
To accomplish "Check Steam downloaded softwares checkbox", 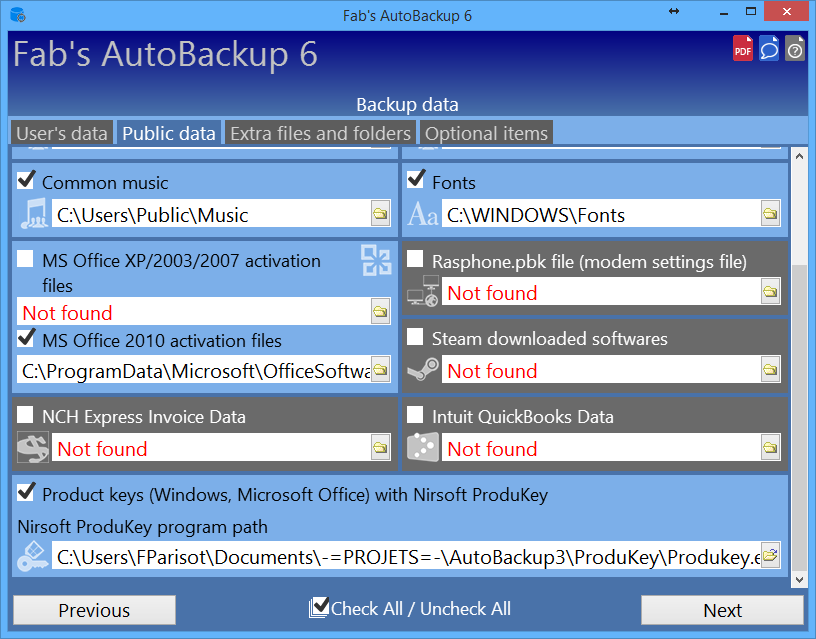I will (415, 337).
